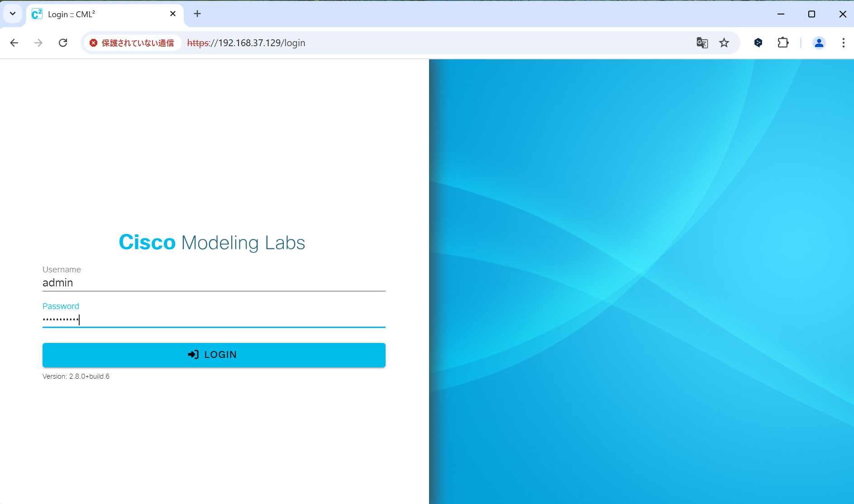Go back using the browser back arrow

(14, 43)
